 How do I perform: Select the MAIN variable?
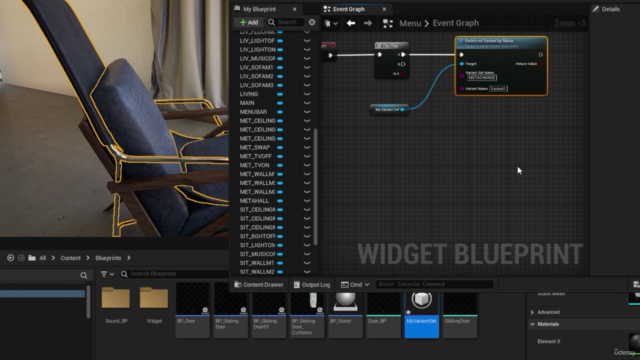coord(247,103)
